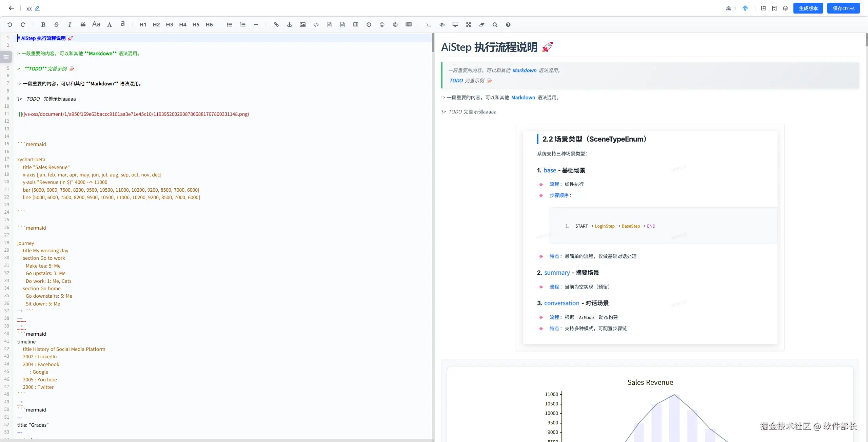This screenshot has height=442, width=868.
Task: Apply strikethrough formatting
Action: coord(56,24)
